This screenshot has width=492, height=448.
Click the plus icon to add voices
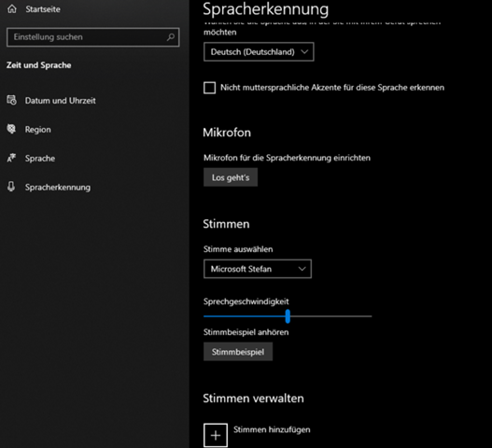[x=216, y=435]
